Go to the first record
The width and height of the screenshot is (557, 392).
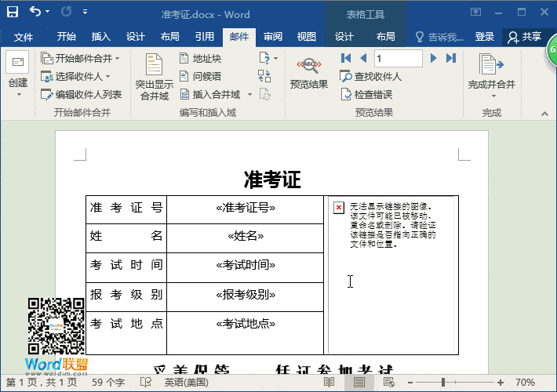tap(346, 59)
